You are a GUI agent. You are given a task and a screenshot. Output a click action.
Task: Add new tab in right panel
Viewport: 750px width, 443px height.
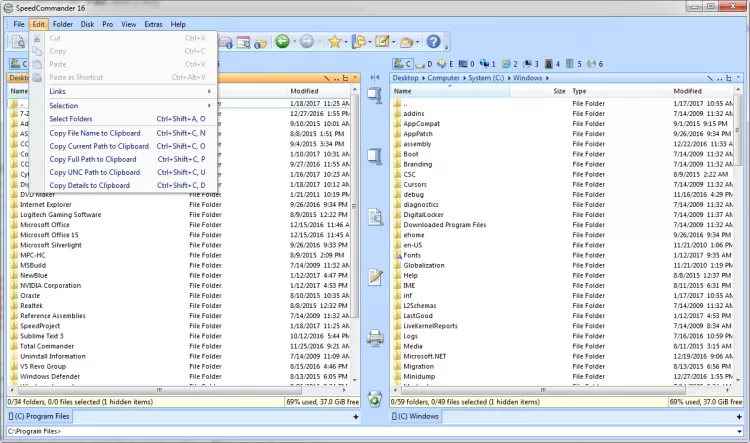tap(739, 417)
